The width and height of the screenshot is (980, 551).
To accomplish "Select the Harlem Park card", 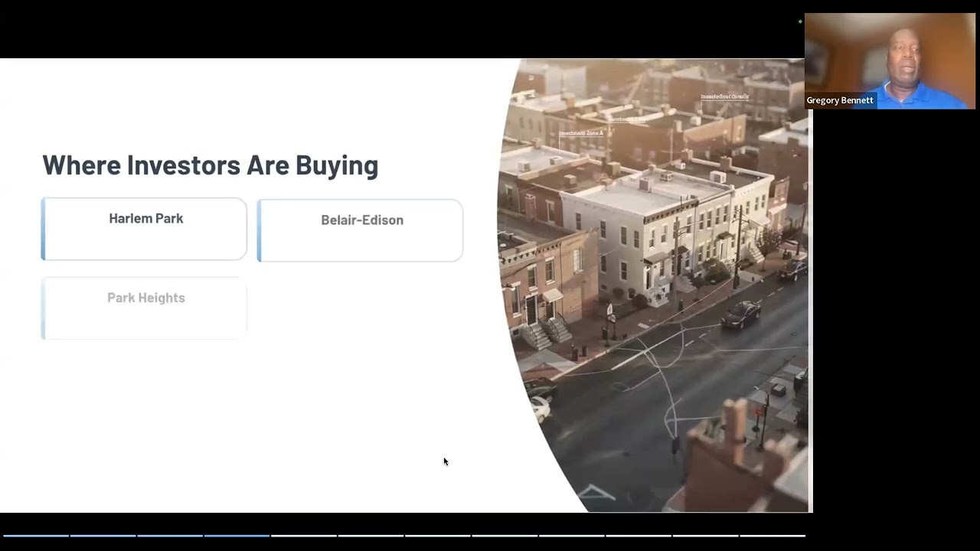I will pos(144,229).
